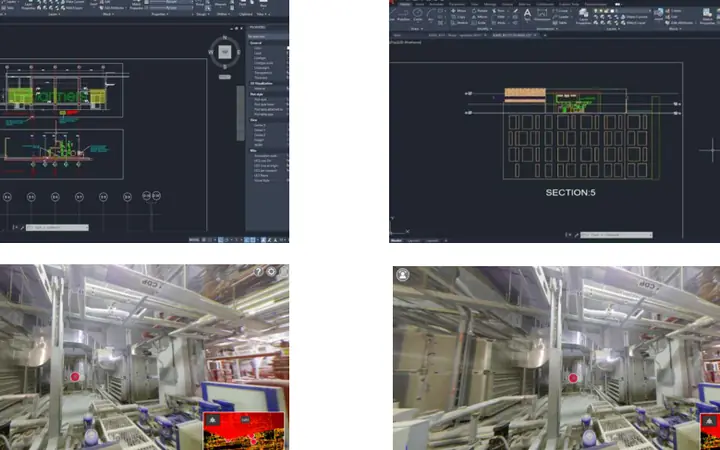Viewport: 720px width, 450px height.
Task: Click Edit Attributes in right window's Block panel
Action: [x=680, y=22]
